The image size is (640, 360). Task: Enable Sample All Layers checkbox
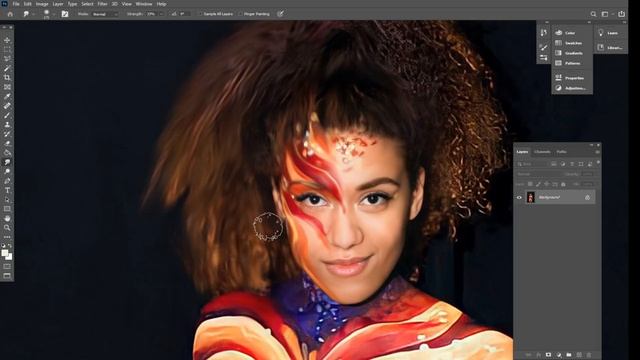click(x=200, y=14)
